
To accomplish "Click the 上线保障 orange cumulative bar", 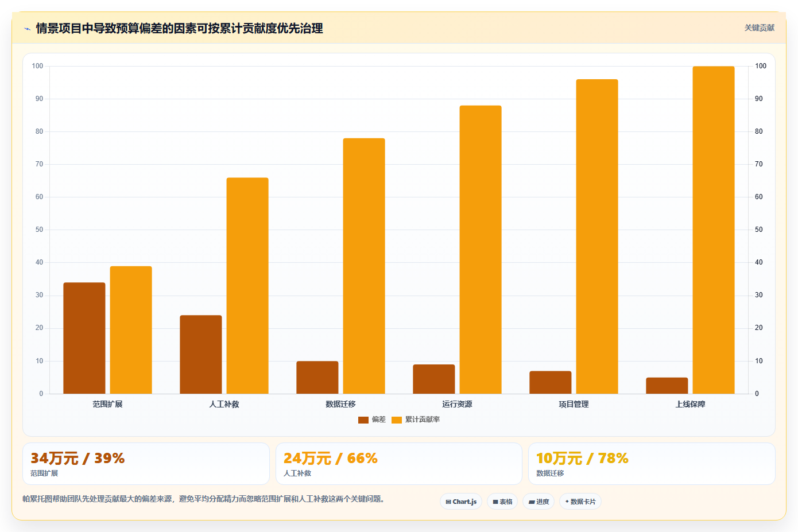I will tap(714, 230).
